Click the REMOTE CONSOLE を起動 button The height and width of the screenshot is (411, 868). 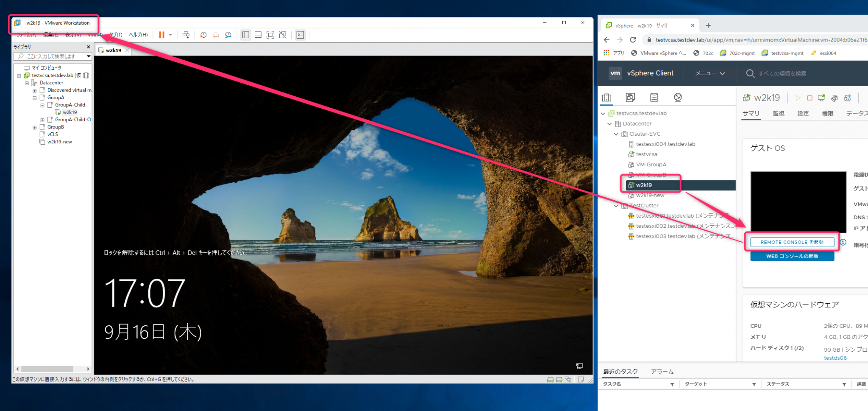click(x=792, y=242)
